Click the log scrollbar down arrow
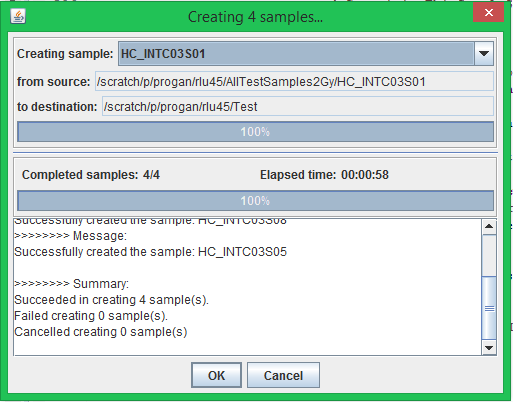513x402 pixels. pyautogui.click(x=489, y=348)
